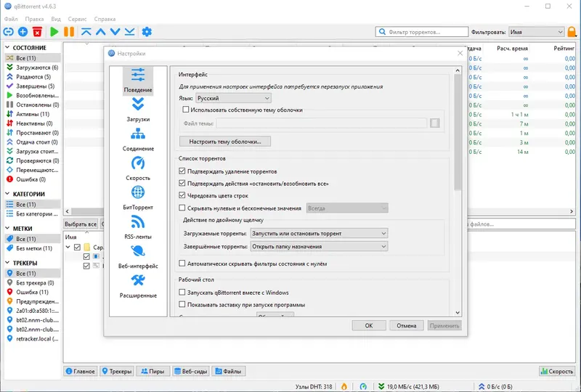Enable Использовать собственную тему оболочки checkbox
The width and height of the screenshot is (581, 392).
[186, 110]
